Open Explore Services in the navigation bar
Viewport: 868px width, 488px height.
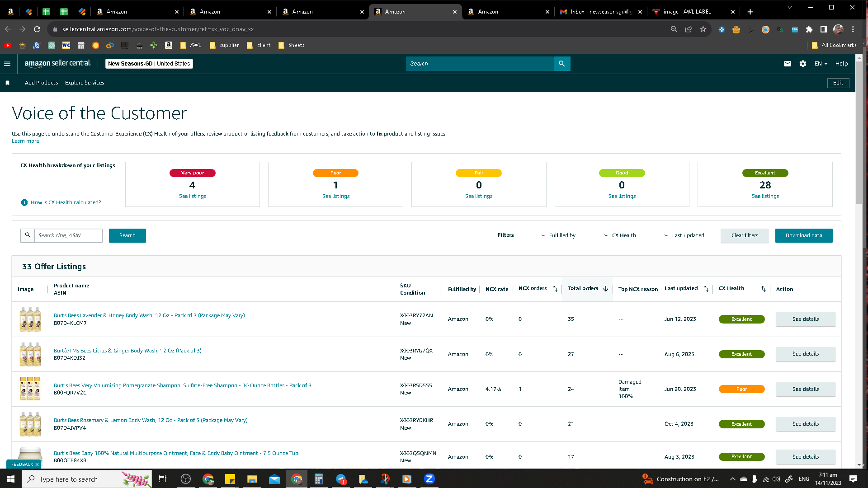[x=85, y=83]
